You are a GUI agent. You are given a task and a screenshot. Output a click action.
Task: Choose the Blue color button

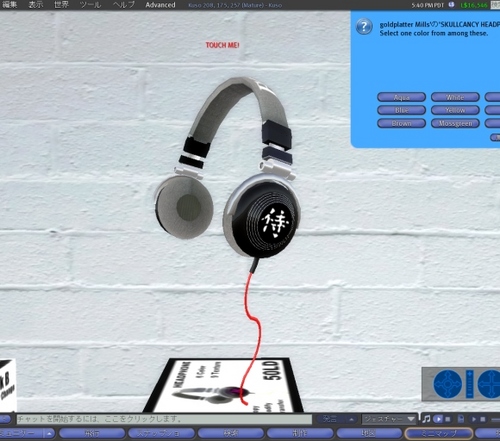point(401,110)
